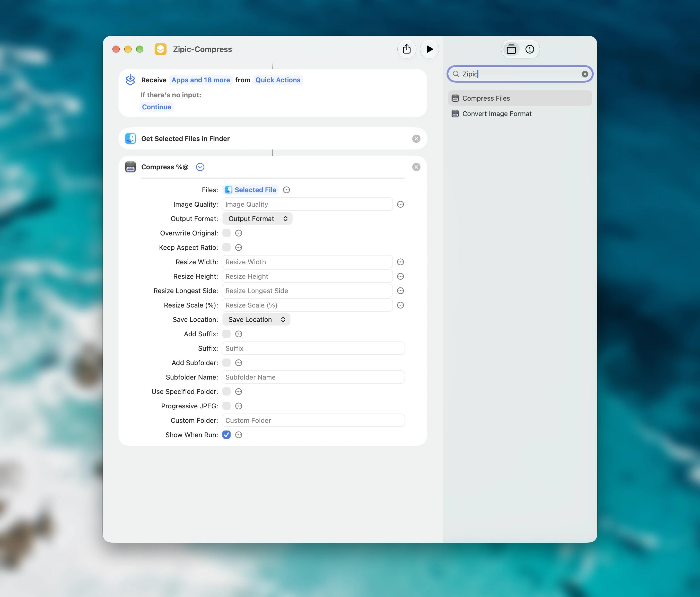Show the action library panel icon

point(511,49)
